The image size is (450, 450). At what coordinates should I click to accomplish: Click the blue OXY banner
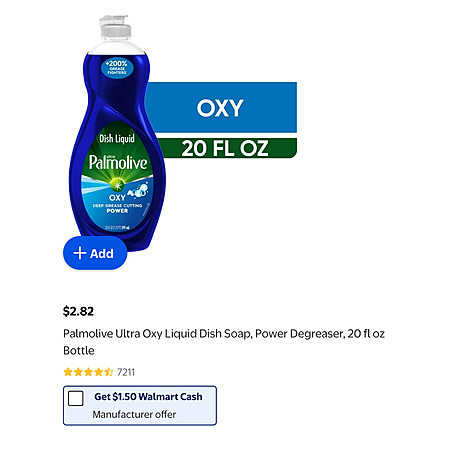coord(221,107)
